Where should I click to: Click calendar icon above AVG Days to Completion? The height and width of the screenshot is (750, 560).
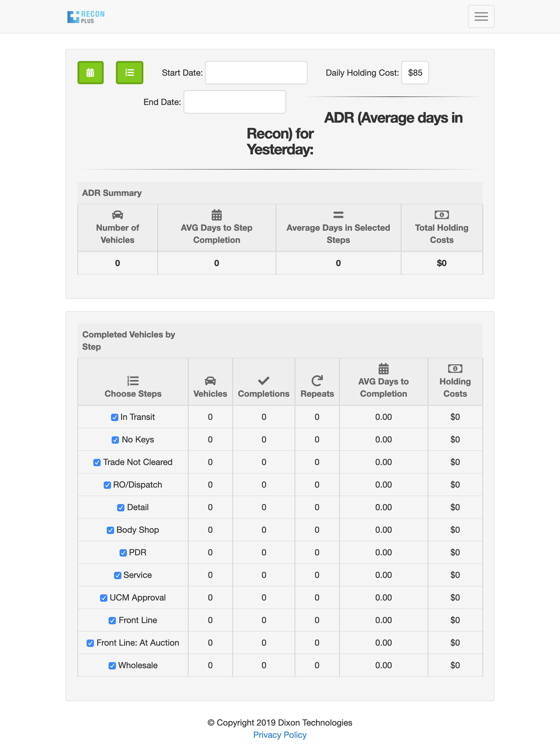coord(383,369)
